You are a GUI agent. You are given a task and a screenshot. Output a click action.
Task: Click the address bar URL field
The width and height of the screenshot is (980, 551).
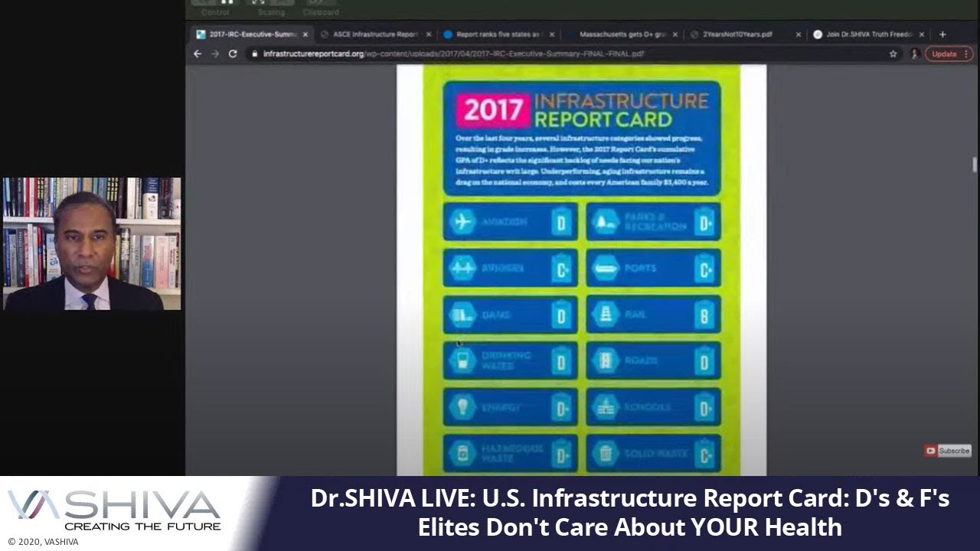click(x=536, y=54)
